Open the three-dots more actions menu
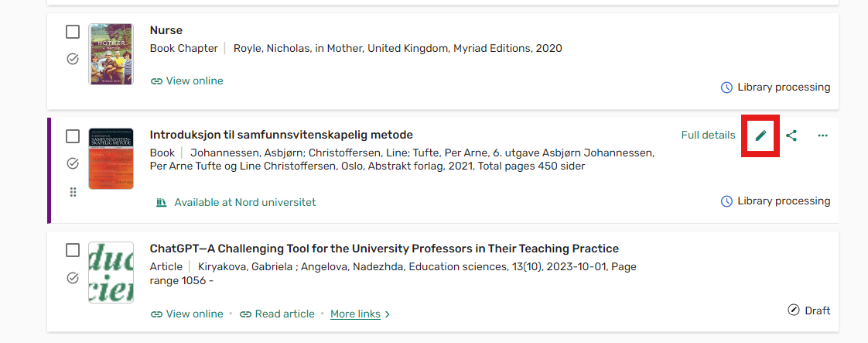The image size is (868, 343). (822, 135)
